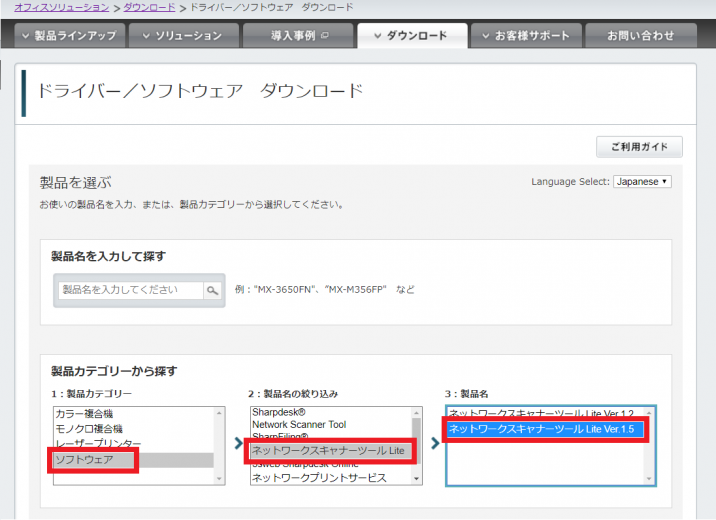Select the ダウンロード tab
The height and width of the screenshot is (520, 716).
click(413, 36)
